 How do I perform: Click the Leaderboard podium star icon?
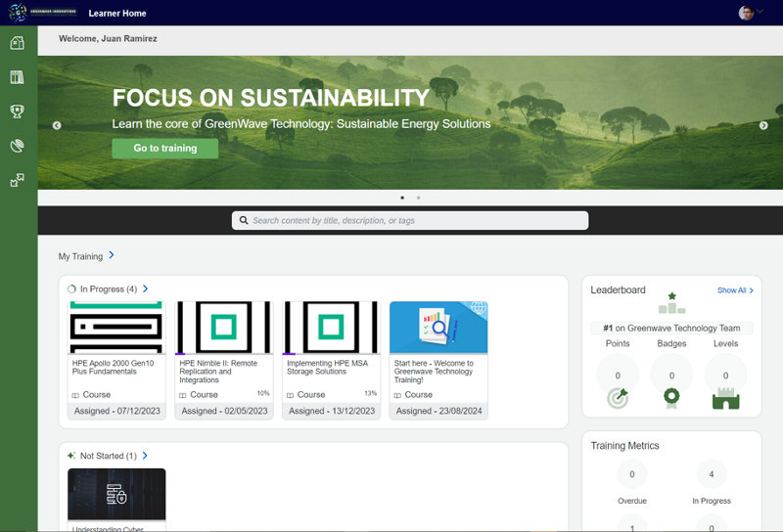point(671,303)
